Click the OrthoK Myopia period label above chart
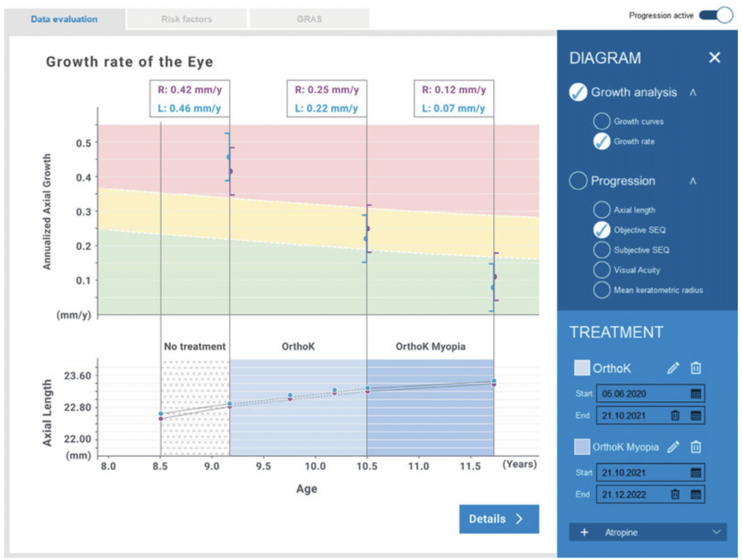This screenshot has width=742, height=560. coord(430,346)
